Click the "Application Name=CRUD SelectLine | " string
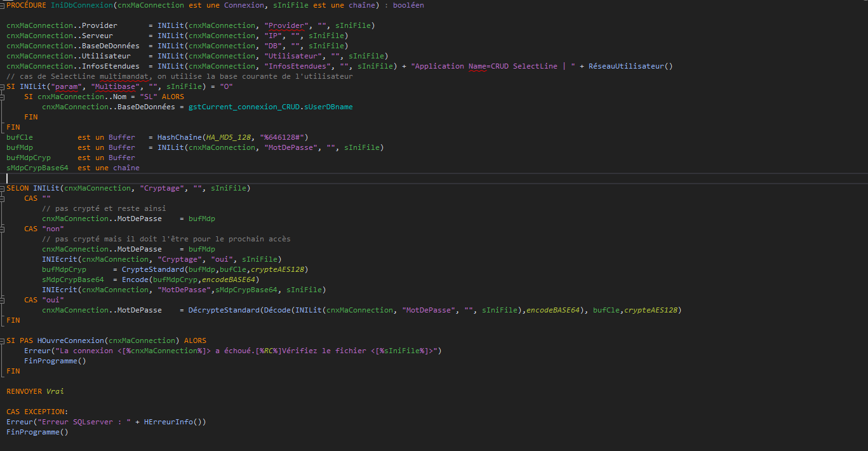The width and height of the screenshot is (868, 451). 493,66
